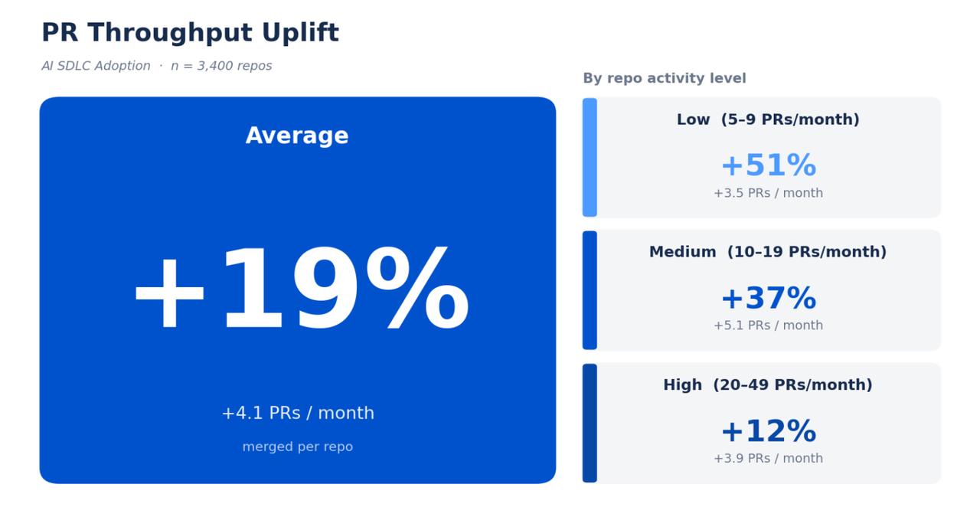Select the Medium (10–19 PRs/month) card title
The width and height of the screenshot is (980, 530).
[x=768, y=252]
